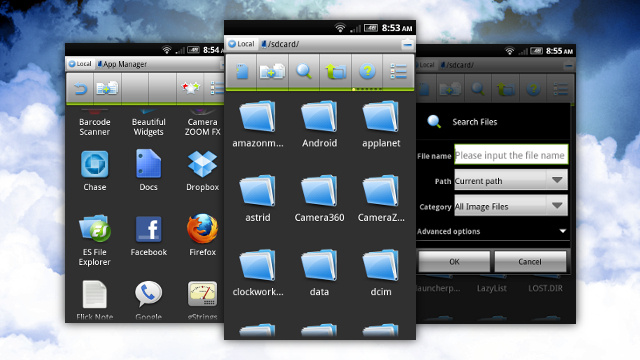This screenshot has height=360, width=640.
Task: Select the Facebook app icon
Action: 148,229
